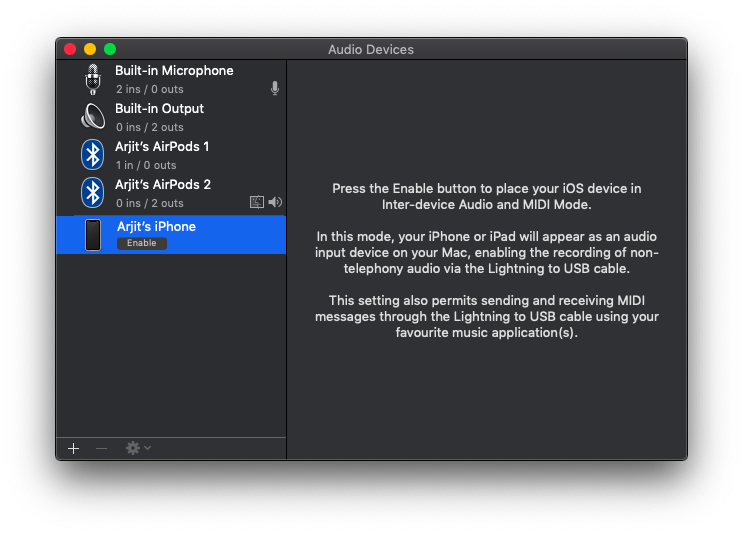Image resolution: width=743 pixels, height=534 pixels.
Task: Click the system alert sound indicator on AirPods 2
Action: pos(257,202)
